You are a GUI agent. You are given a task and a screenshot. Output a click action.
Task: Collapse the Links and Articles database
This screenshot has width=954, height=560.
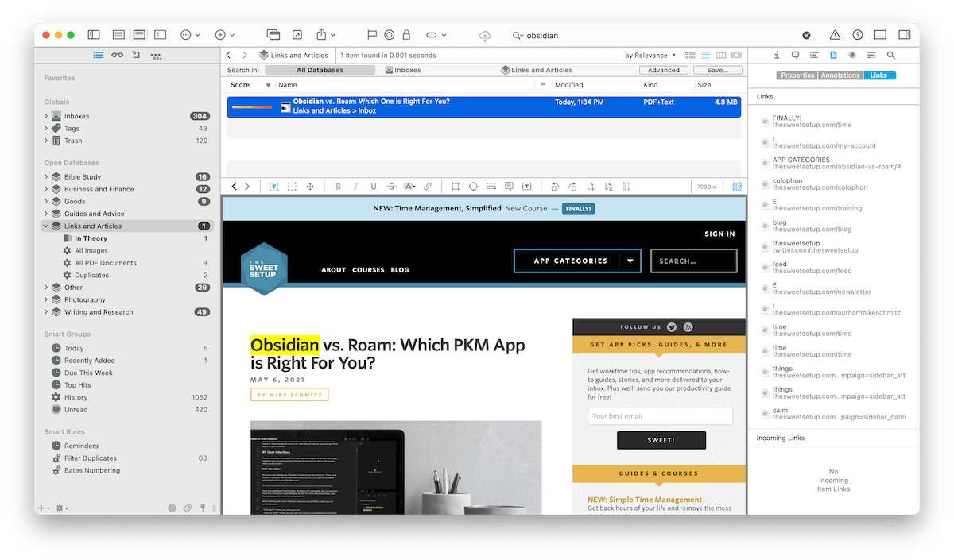click(x=46, y=226)
